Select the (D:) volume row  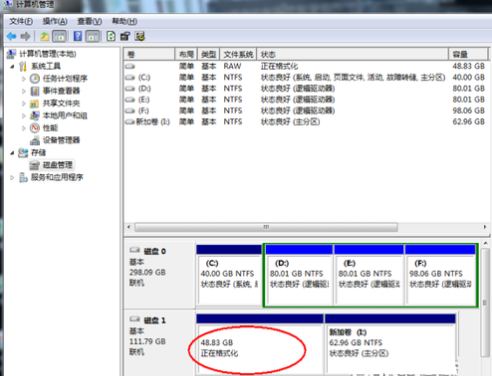click(305, 88)
